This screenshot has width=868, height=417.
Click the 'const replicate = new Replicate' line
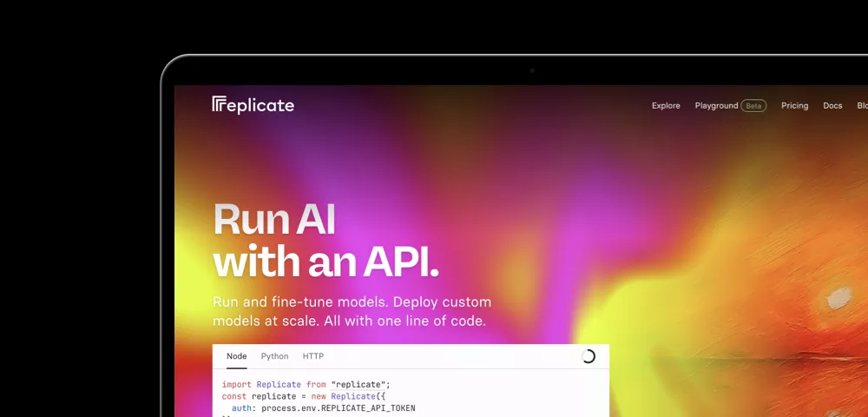303,396
